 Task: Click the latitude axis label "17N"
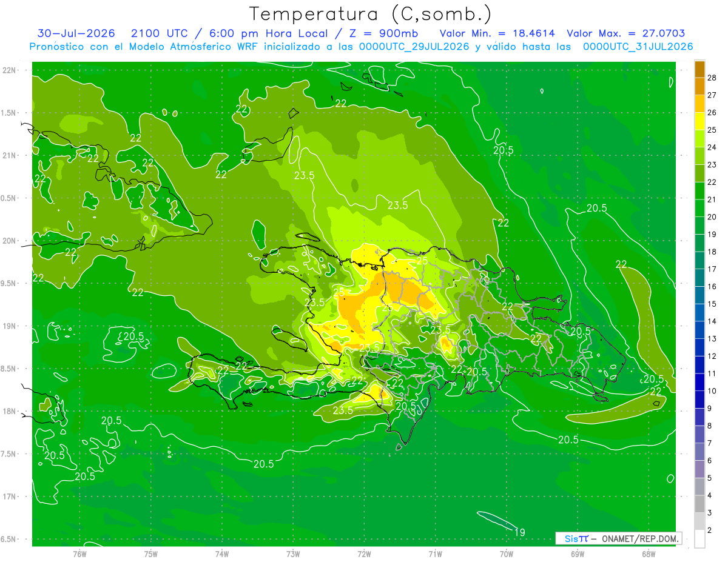(x=10, y=497)
